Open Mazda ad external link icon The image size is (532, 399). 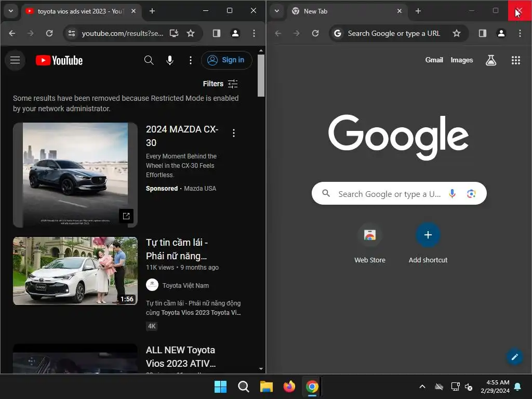pyautogui.click(x=126, y=216)
